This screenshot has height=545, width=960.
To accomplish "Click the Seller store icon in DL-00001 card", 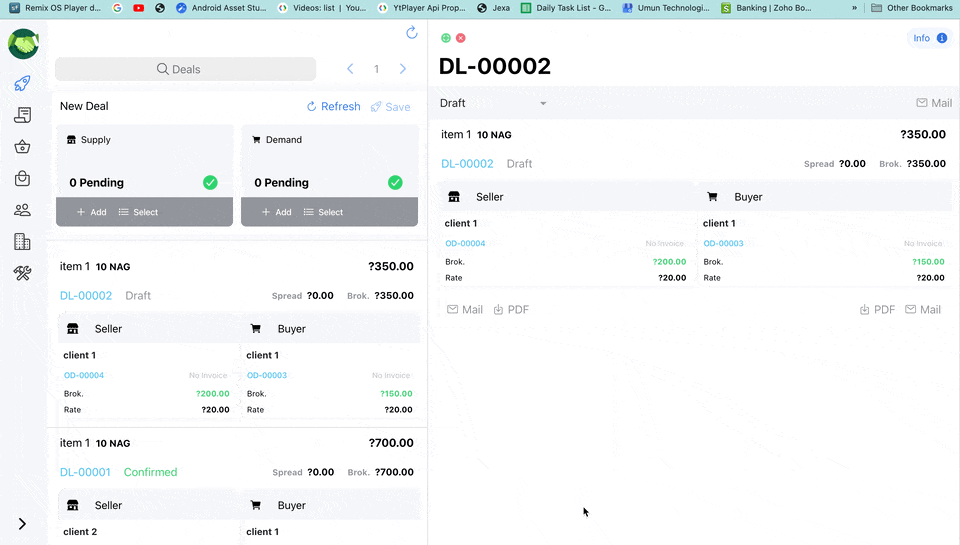I will (x=73, y=505).
